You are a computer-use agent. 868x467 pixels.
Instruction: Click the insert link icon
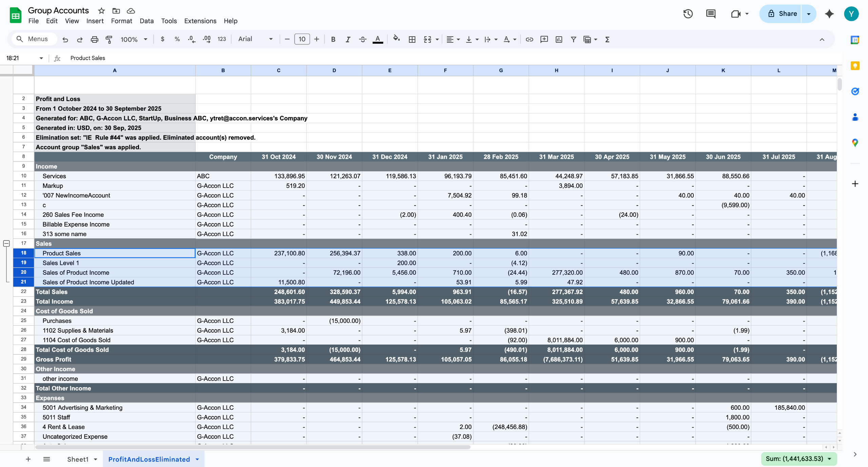coord(529,39)
